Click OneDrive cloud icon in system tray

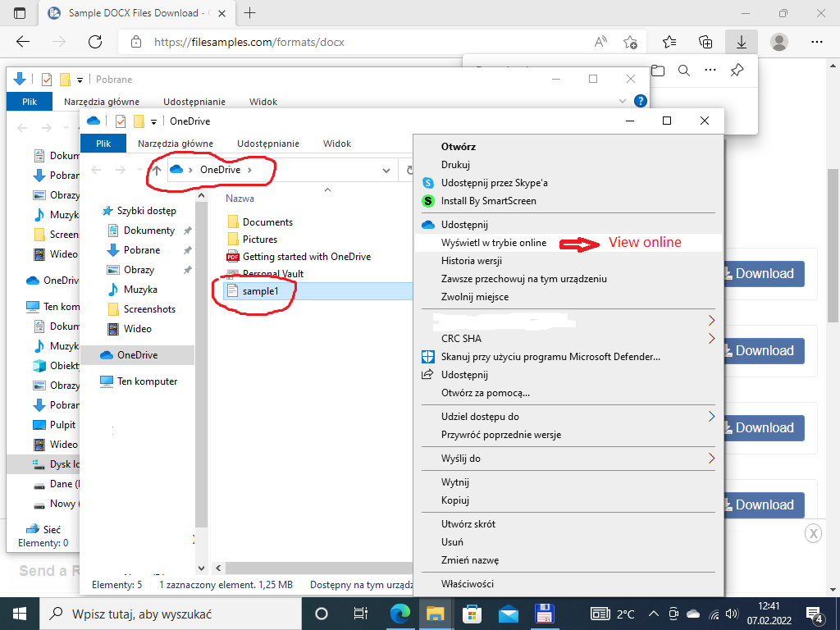[x=693, y=614]
